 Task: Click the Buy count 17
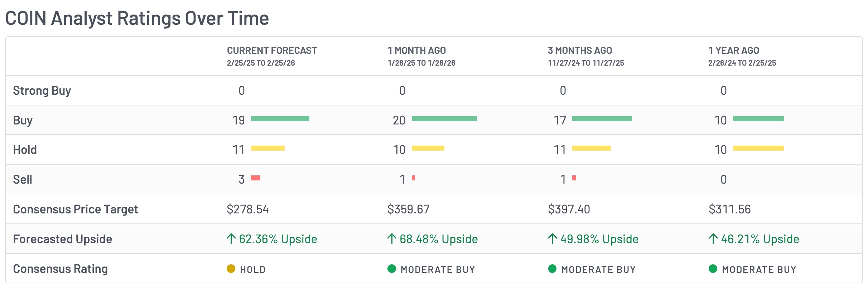coord(560,121)
